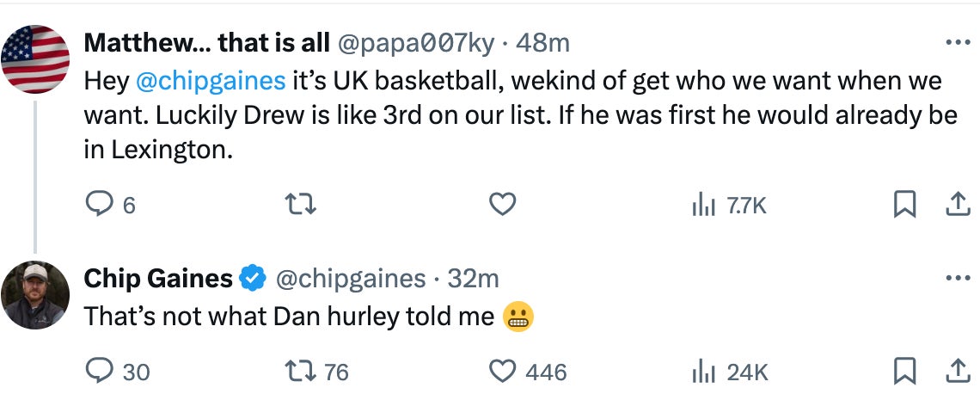
Task: Repost Matthew's tweet about UK basketball
Action: tap(300, 205)
